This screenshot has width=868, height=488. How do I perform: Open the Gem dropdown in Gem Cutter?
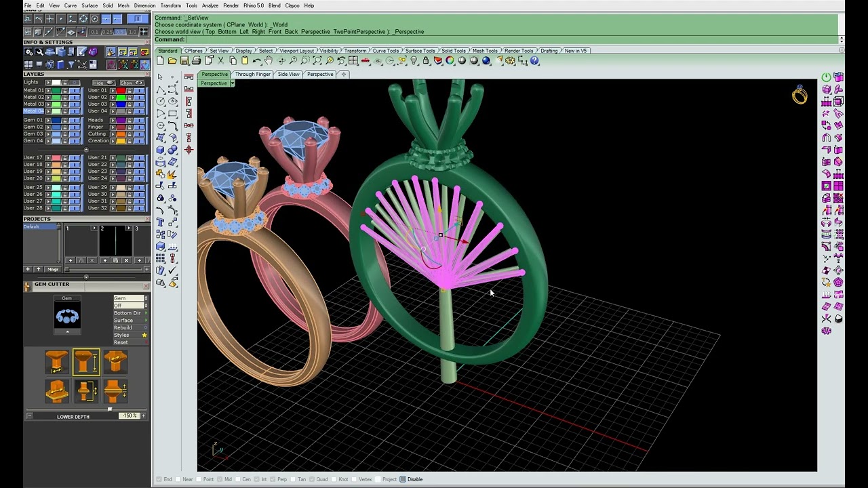click(x=130, y=298)
